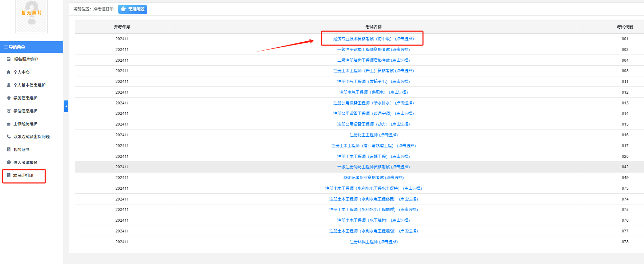Click the graduation cap icon for 学历信息维护

[9, 98]
